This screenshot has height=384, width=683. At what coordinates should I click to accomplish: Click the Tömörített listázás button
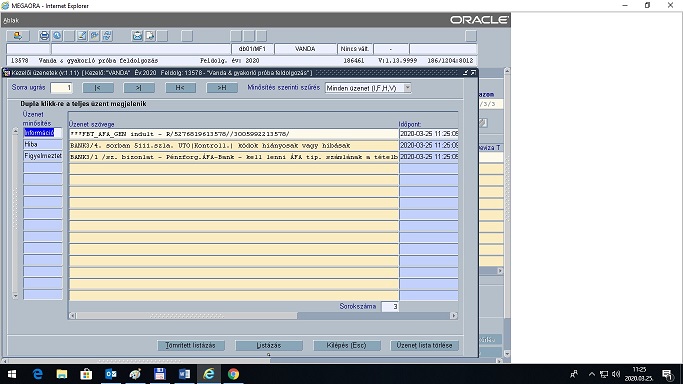pos(191,345)
